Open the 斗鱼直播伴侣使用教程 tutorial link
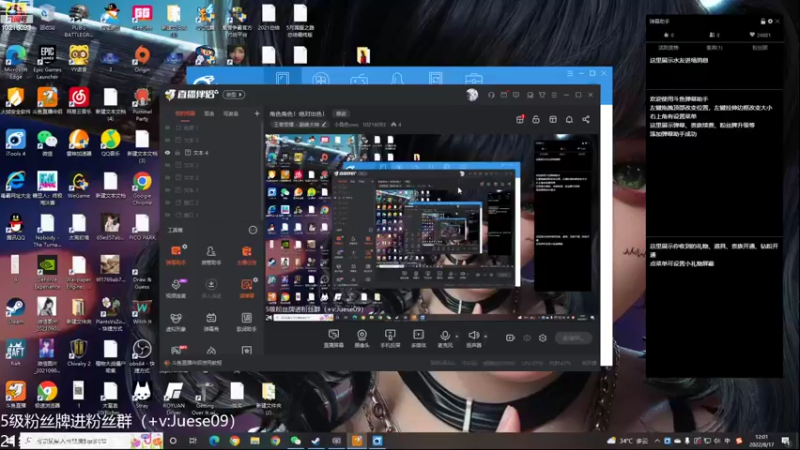This screenshot has width=800, height=450. click(196, 363)
